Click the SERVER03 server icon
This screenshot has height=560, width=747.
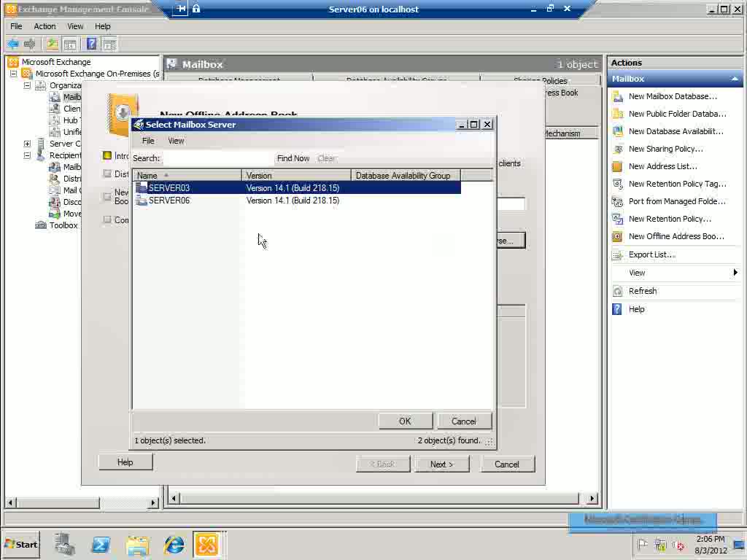point(142,187)
